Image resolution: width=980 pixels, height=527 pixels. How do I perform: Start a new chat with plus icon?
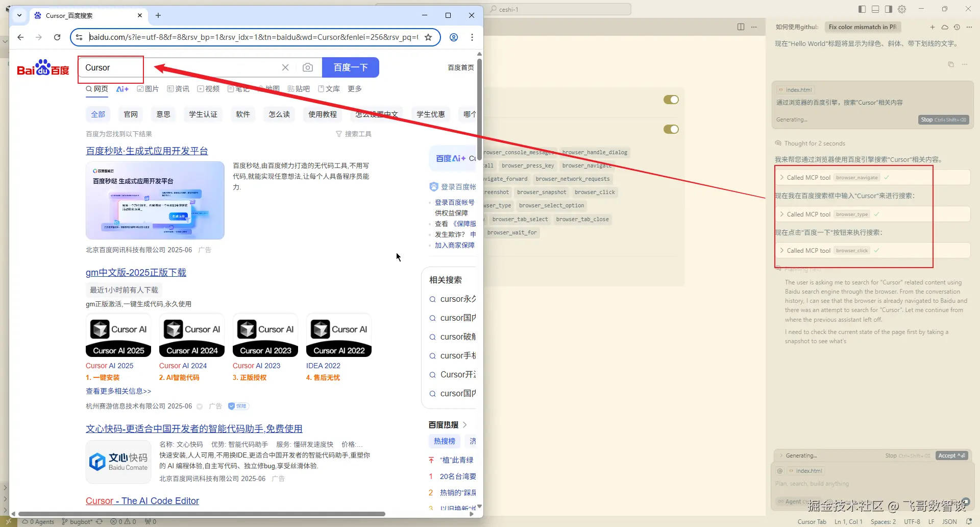tap(933, 27)
